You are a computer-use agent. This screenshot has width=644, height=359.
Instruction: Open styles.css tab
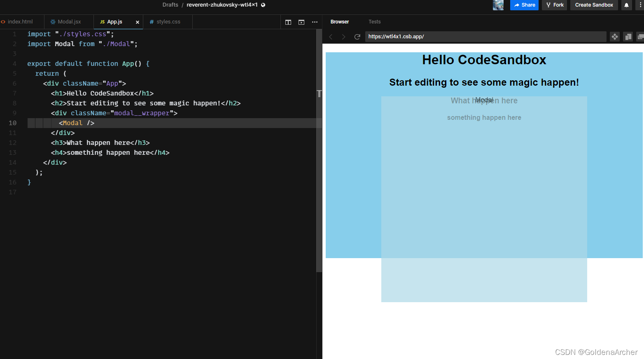pos(168,22)
